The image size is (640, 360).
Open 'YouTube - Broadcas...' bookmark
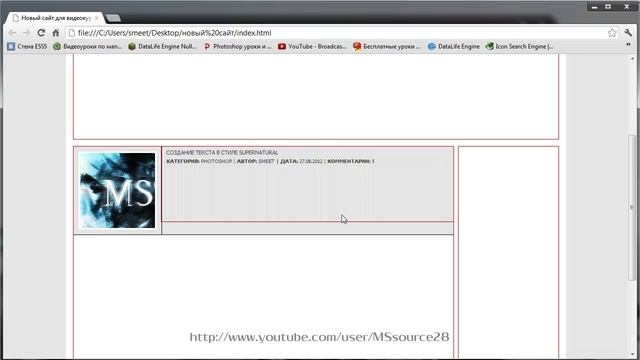312,47
